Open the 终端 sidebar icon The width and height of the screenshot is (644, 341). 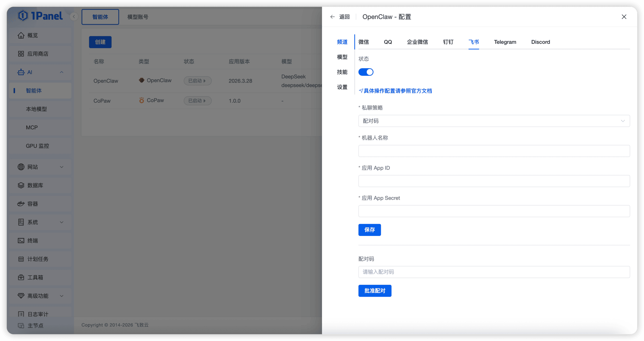coord(21,241)
